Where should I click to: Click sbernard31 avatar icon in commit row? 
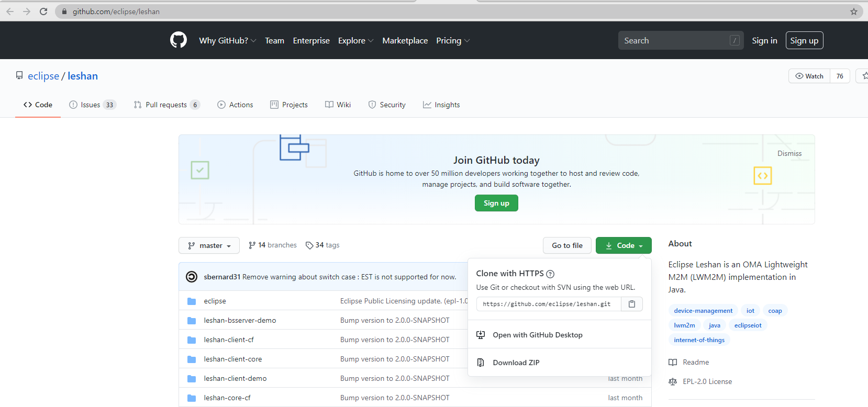pos(192,277)
